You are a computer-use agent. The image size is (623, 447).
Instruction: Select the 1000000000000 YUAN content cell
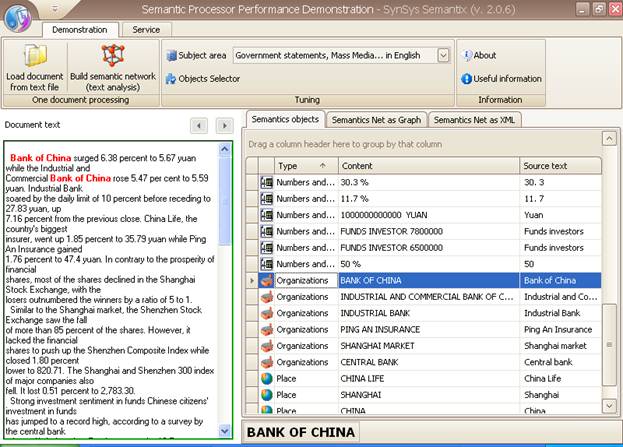coord(429,215)
